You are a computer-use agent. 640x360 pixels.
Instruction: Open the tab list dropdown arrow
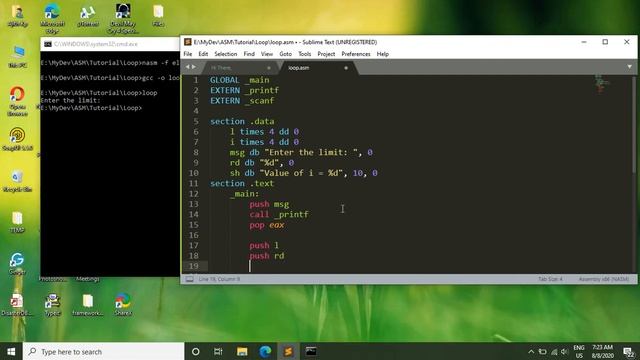(x=629, y=67)
